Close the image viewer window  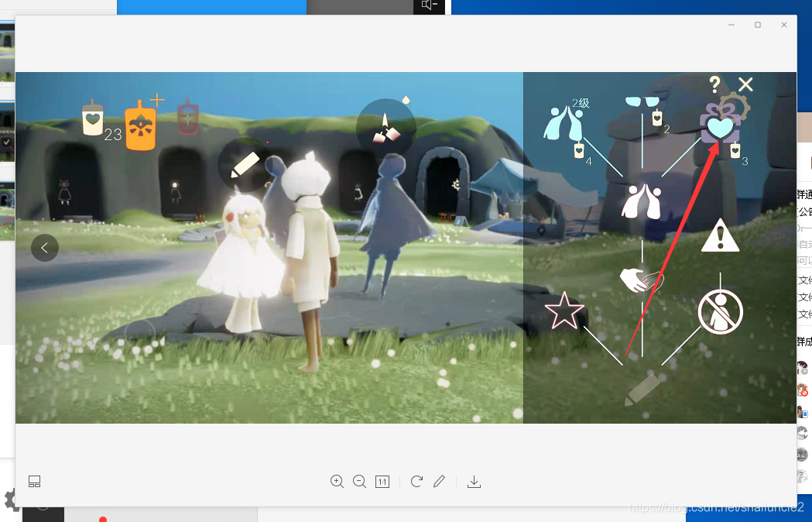(x=784, y=25)
